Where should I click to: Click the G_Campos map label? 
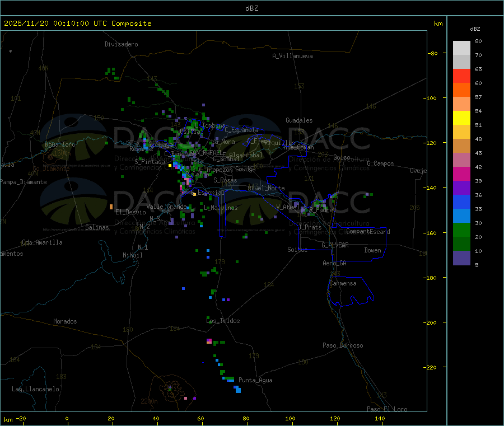[x=380, y=163]
